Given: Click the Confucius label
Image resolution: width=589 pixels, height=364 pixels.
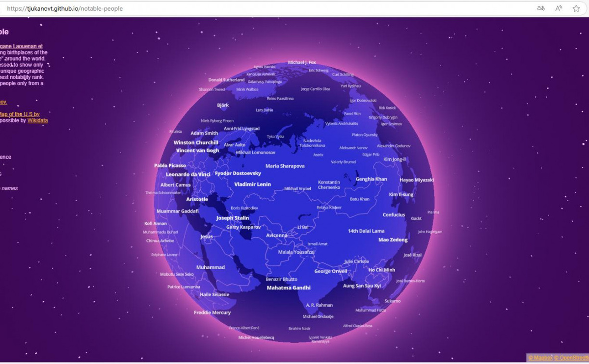Looking at the screenshot, I should pyautogui.click(x=394, y=215).
